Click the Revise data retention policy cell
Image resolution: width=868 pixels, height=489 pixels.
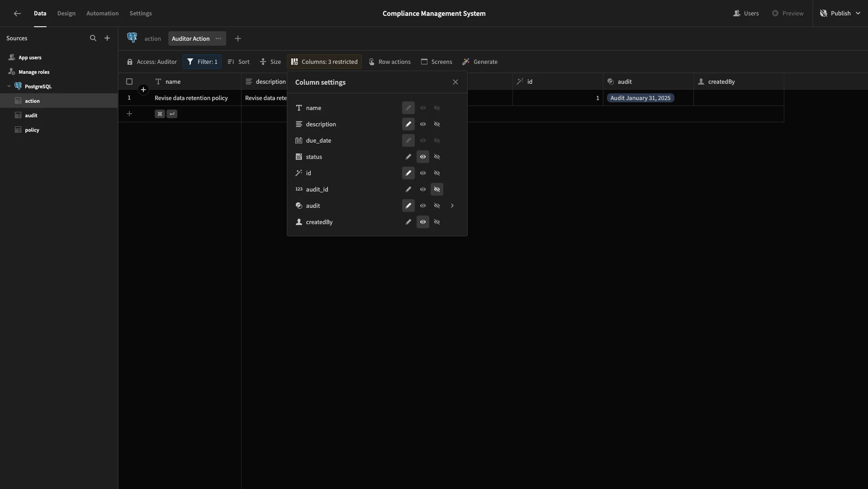point(196,98)
